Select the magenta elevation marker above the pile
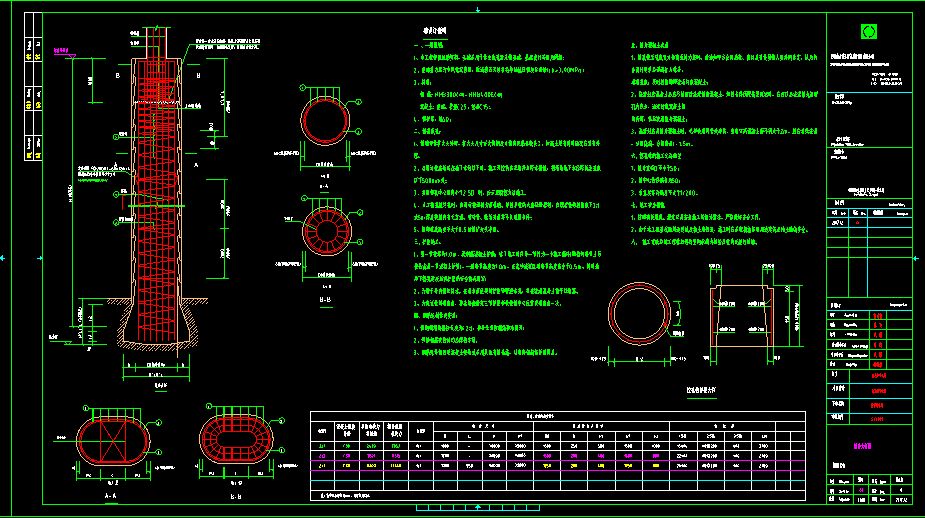 click(x=64, y=53)
